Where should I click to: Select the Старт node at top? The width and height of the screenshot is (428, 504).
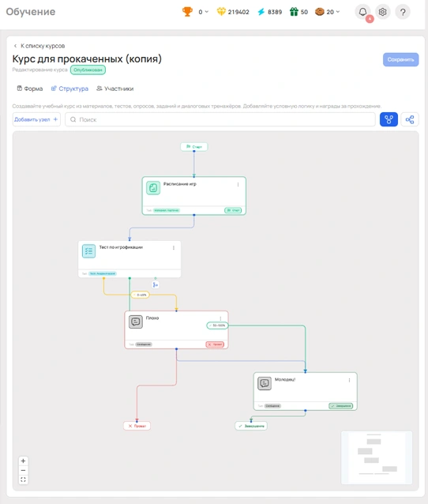[194, 147]
